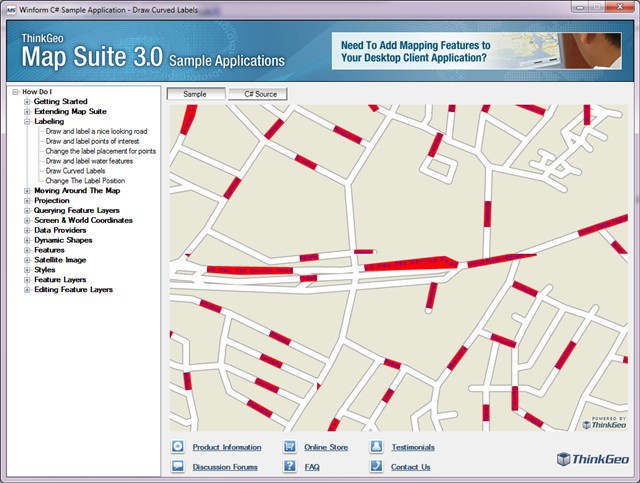The width and height of the screenshot is (640, 483).
Task: Select Draw Curved Labels sample
Action: 78,171
